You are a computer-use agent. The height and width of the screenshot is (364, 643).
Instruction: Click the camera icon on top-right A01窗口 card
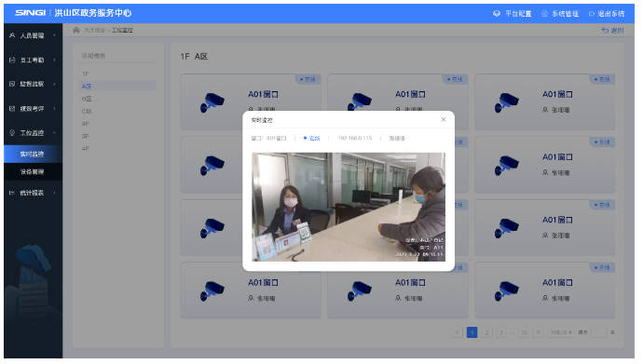point(506,102)
